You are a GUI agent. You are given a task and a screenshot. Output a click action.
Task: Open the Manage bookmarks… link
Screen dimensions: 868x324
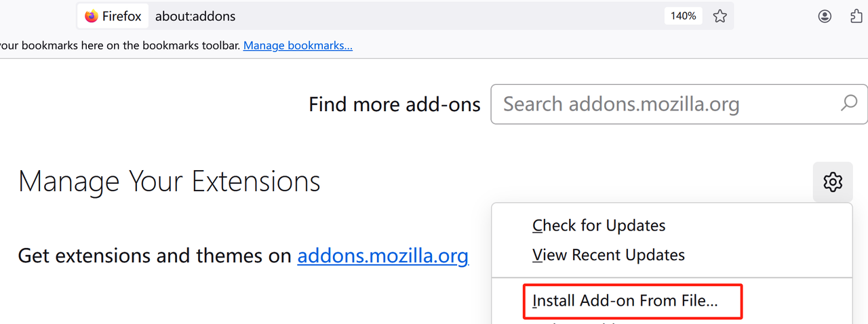tap(298, 46)
